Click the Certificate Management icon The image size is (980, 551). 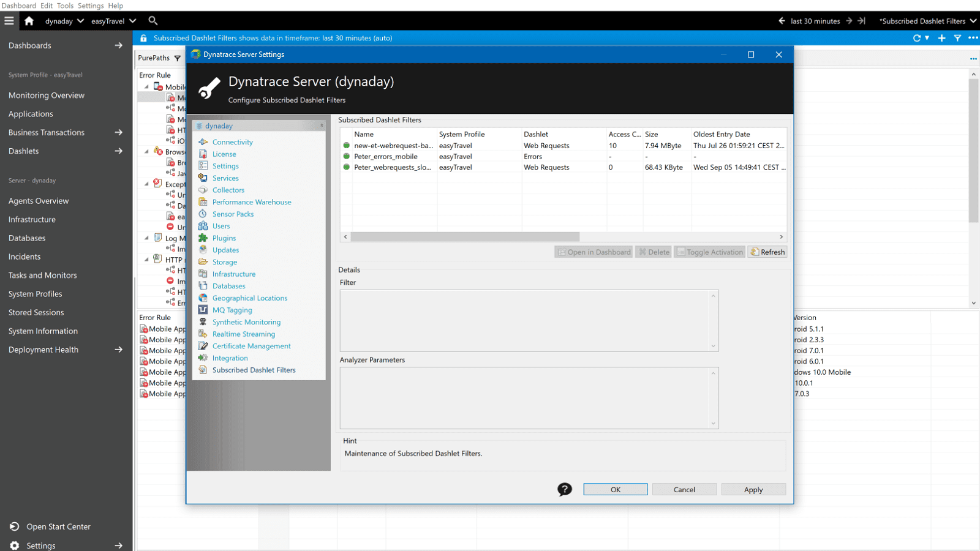click(x=203, y=346)
